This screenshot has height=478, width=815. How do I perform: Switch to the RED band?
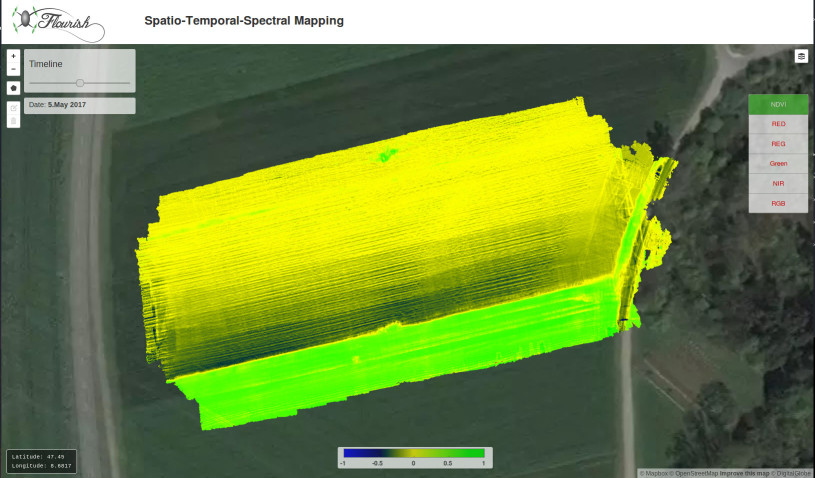click(778, 124)
